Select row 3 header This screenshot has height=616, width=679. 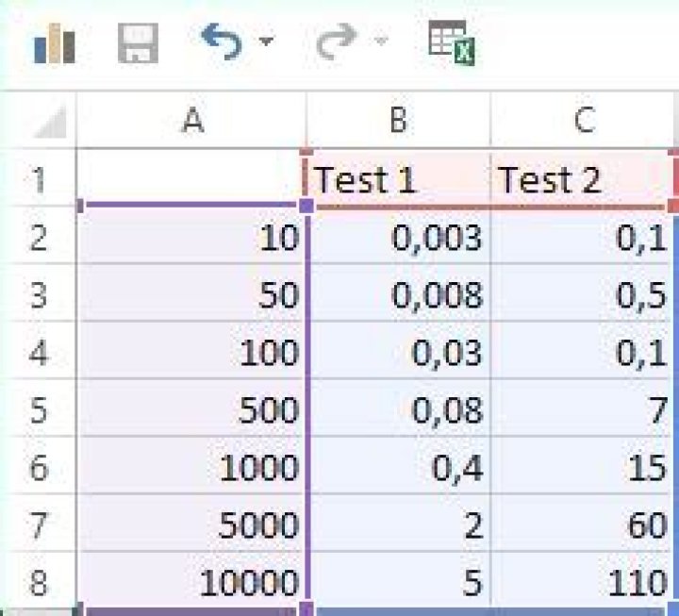pyautogui.click(x=38, y=293)
